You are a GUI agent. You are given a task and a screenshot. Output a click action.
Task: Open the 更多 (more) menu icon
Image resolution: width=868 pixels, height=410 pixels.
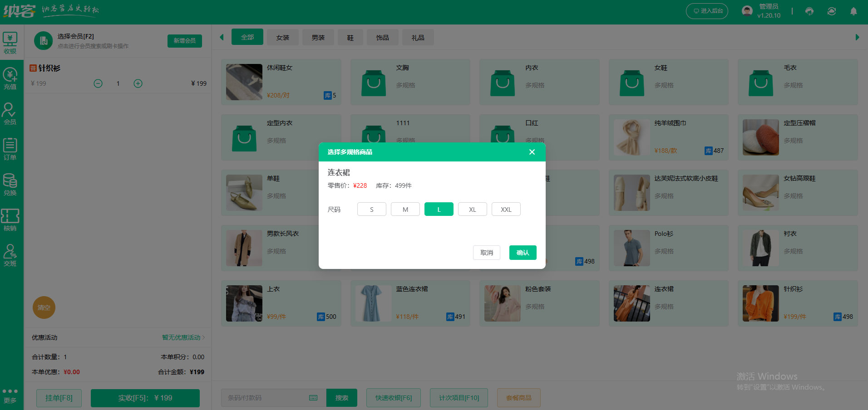[x=10, y=391]
